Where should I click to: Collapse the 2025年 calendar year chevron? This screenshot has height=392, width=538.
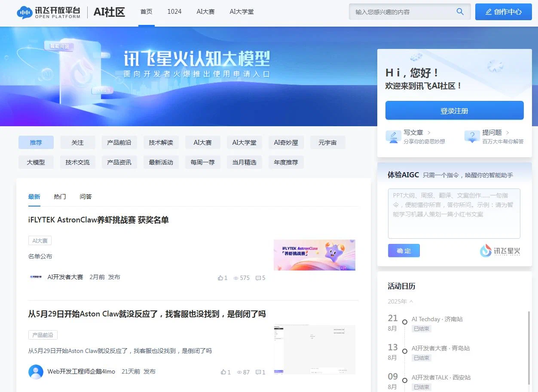[411, 301]
